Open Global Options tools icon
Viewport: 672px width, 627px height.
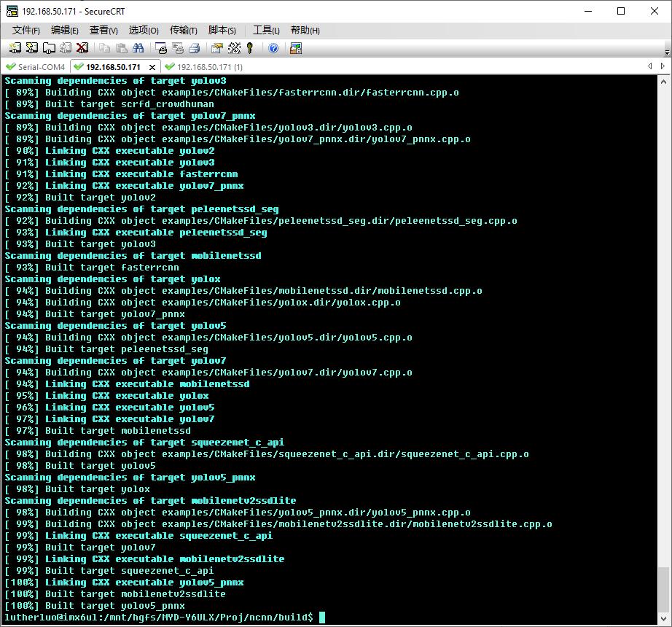coord(234,48)
